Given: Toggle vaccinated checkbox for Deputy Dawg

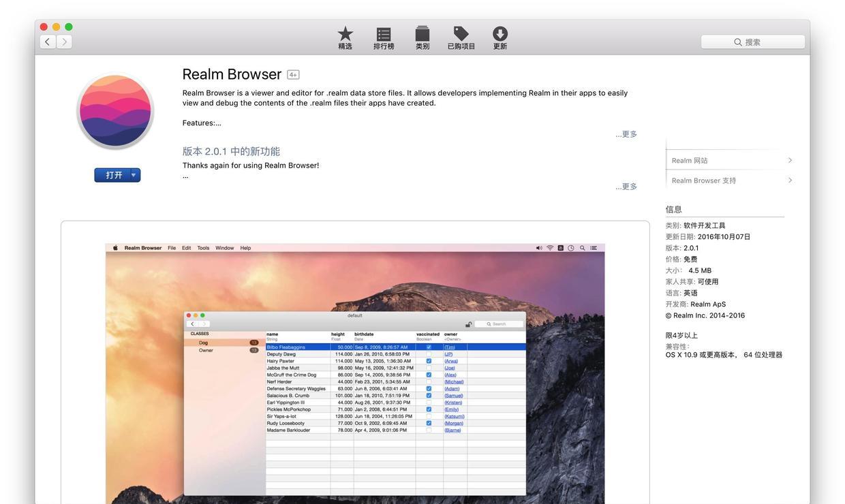Looking at the screenshot, I should coord(429,354).
